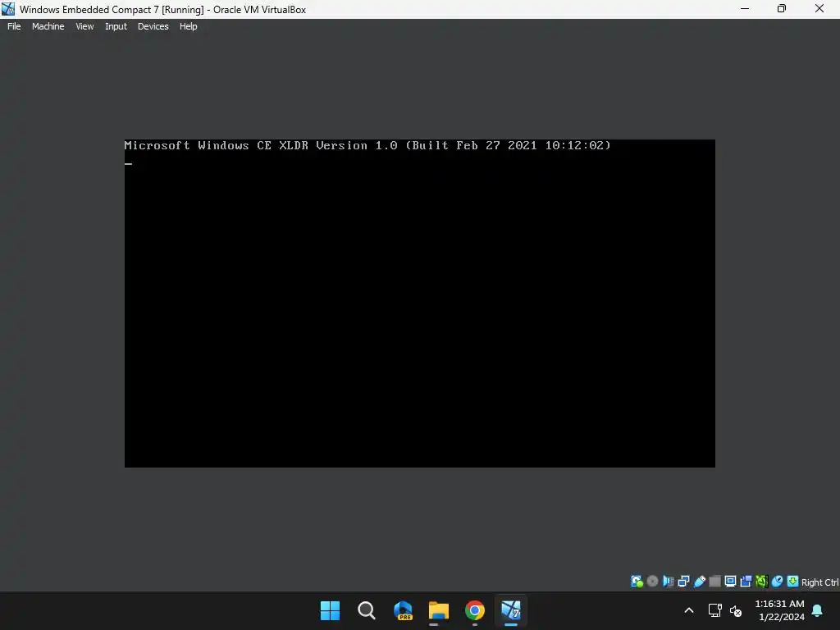Open Microsoft Edge Pre from the taskbar
Image resolution: width=840 pixels, height=630 pixels.
coord(403,610)
